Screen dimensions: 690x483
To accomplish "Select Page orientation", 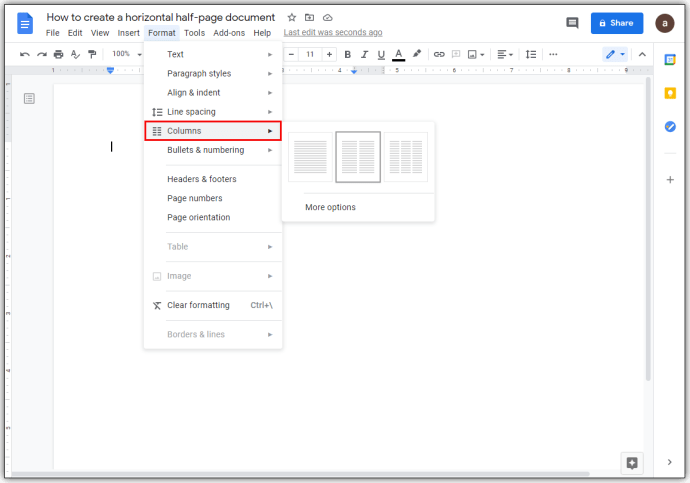I will (x=213, y=217).
